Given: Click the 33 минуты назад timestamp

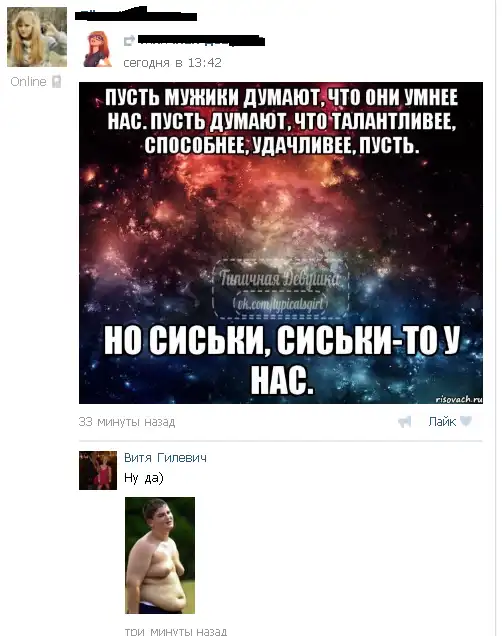Looking at the screenshot, I should click(127, 422).
